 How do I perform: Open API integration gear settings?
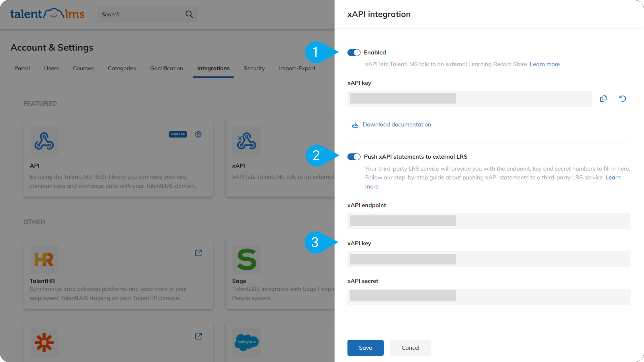(198, 134)
